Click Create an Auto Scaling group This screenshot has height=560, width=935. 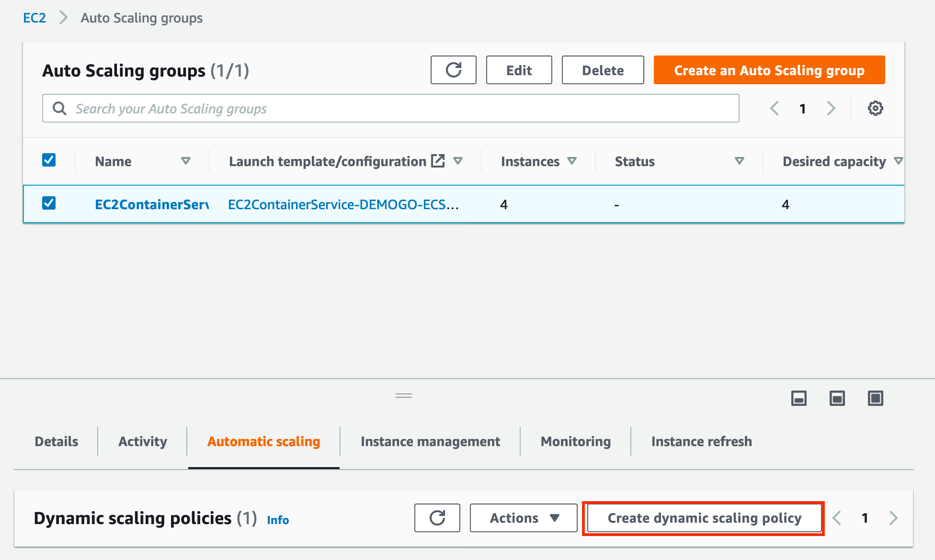pyautogui.click(x=769, y=70)
